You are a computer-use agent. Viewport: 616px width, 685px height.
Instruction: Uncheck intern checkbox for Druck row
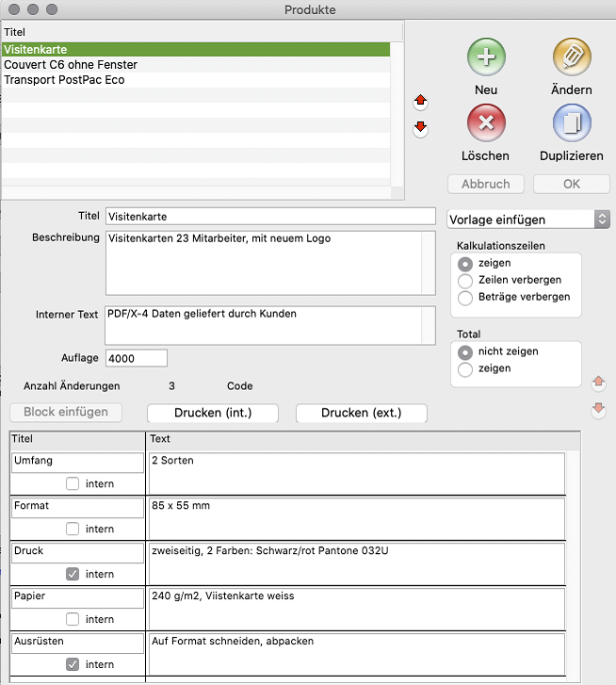(73, 574)
